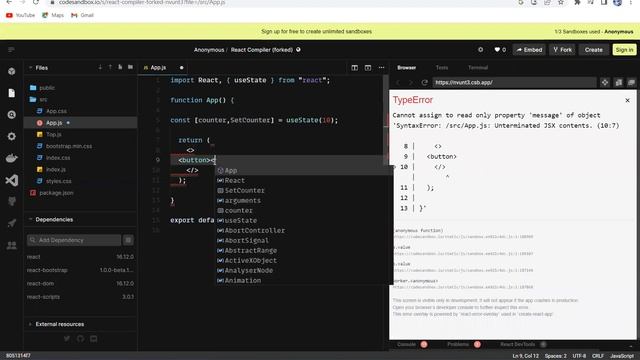Click the Embed button

[529, 50]
